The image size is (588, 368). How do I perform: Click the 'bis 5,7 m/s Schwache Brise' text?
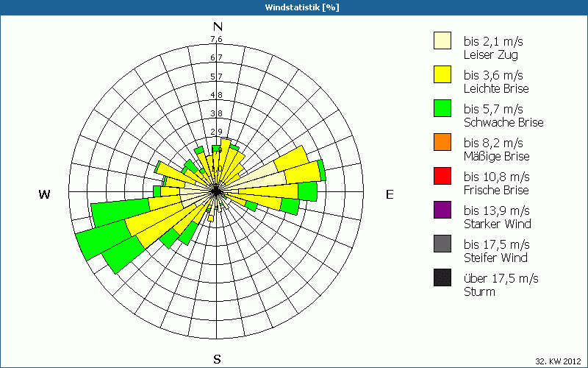[503, 116]
